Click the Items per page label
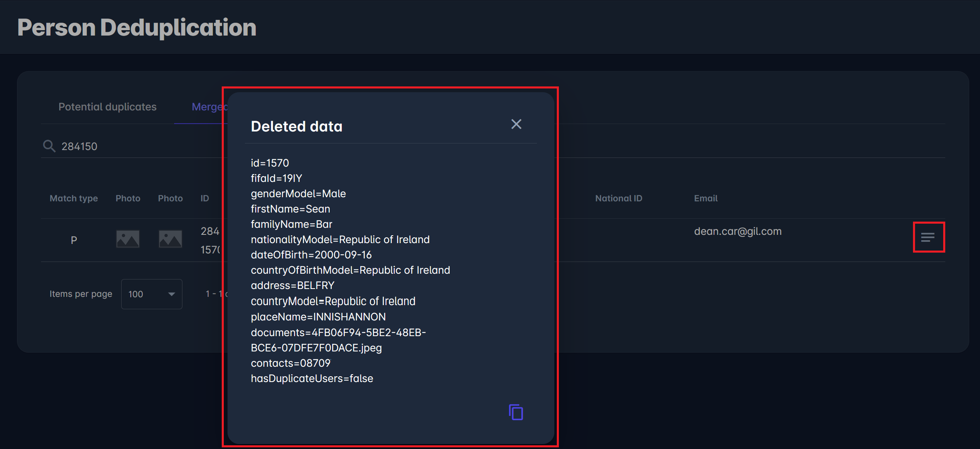980x449 pixels. (81, 294)
